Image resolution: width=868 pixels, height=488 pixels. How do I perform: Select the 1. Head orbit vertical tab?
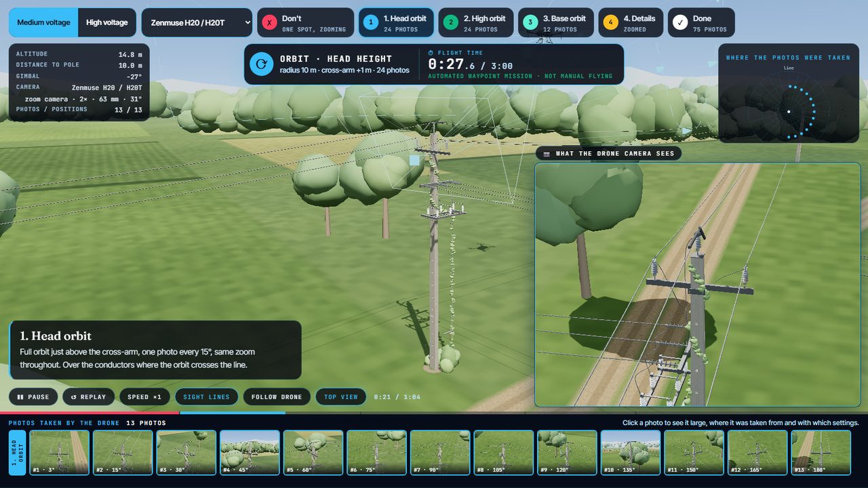tap(17, 452)
